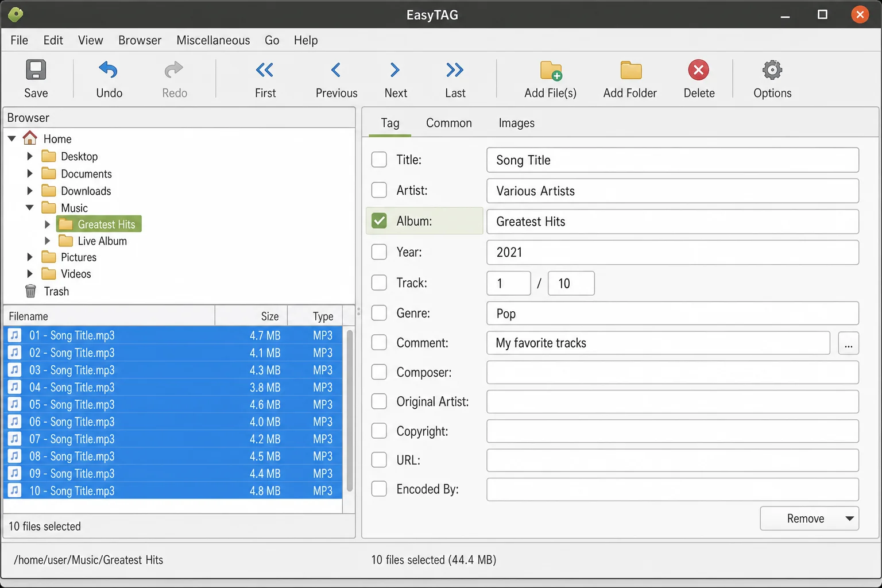Tick the Track checkbox
The height and width of the screenshot is (588, 882).
pyautogui.click(x=379, y=283)
